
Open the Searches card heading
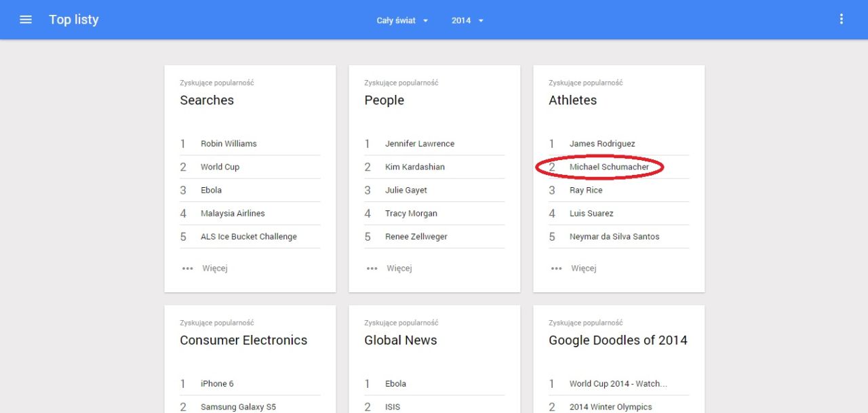207,100
